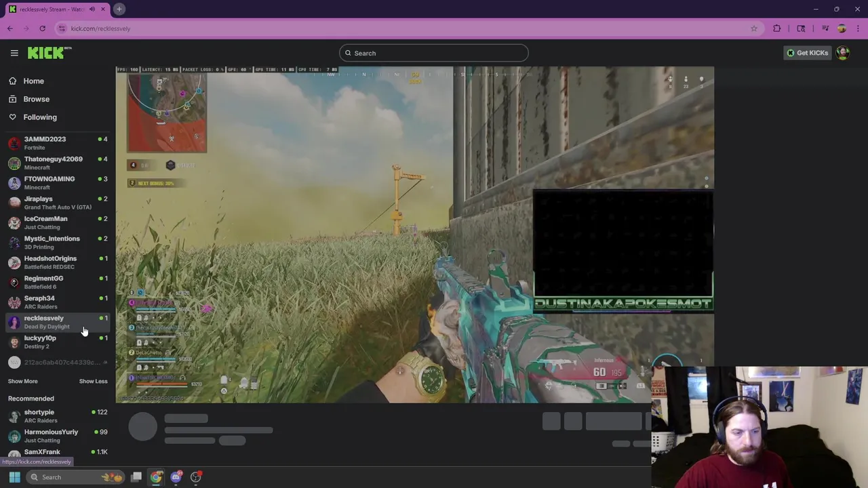Image resolution: width=868 pixels, height=488 pixels.
Task: Select Seraph34 ARC Raiders channel
Action: [x=58, y=302]
